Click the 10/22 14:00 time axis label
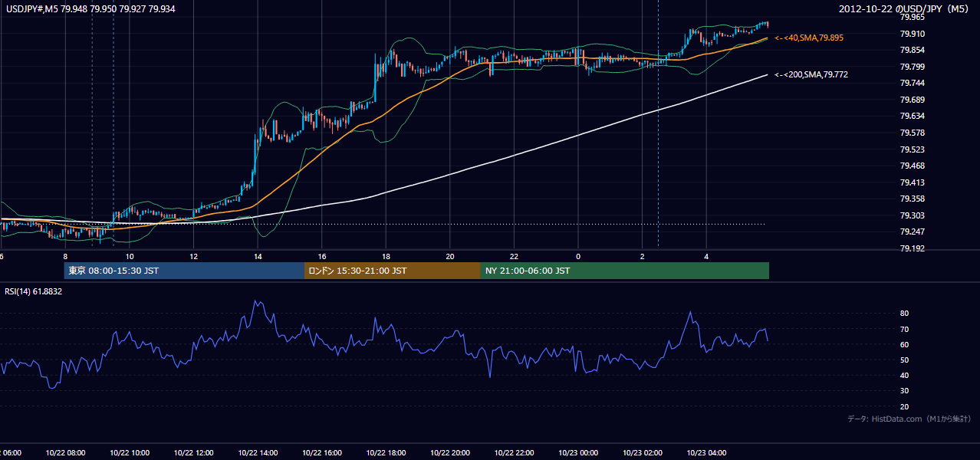 [x=258, y=453]
